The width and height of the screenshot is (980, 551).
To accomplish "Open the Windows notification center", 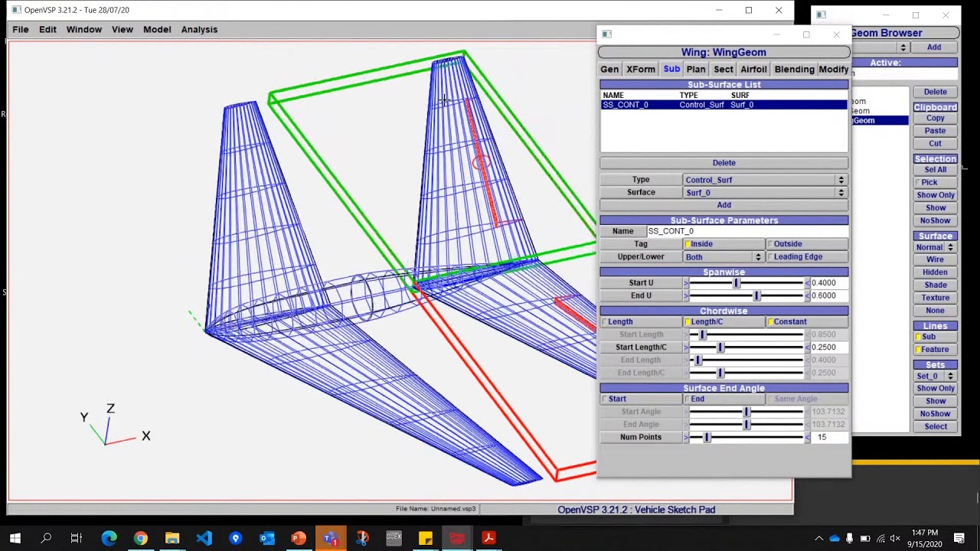I will 959,539.
